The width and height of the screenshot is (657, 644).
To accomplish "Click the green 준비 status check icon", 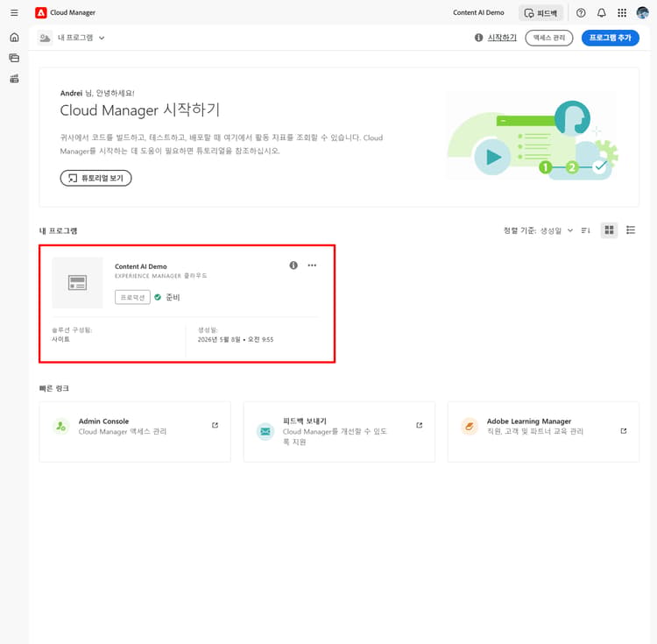I will [x=158, y=297].
